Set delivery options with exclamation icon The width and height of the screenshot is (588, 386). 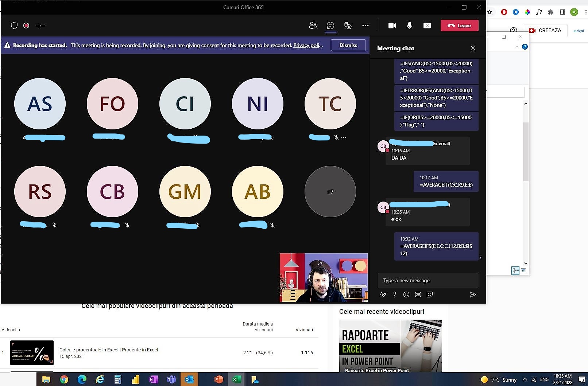point(394,295)
